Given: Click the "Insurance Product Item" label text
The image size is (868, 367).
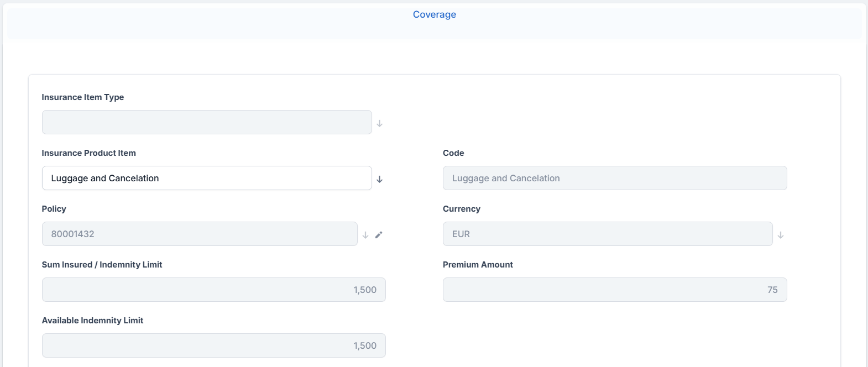Looking at the screenshot, I should [x=88, y=153].
